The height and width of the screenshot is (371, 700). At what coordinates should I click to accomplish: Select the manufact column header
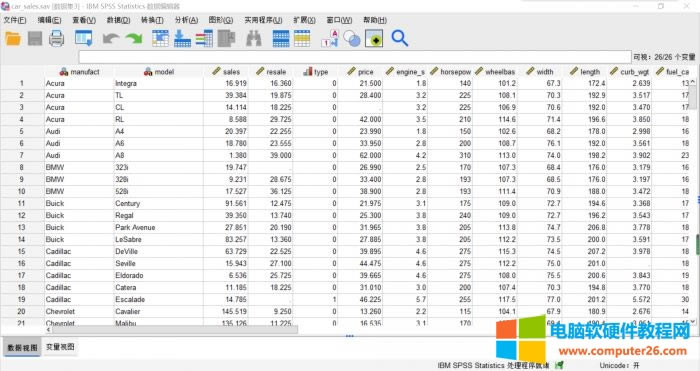pyautogui.click(x=79, y=71)
